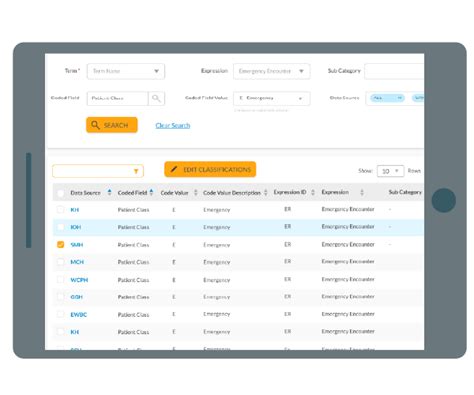Click Emergency Encounter cell in the MCH row
Viewport: 474px width, 395px height.
pyautogui.click(x=348, y=261)
